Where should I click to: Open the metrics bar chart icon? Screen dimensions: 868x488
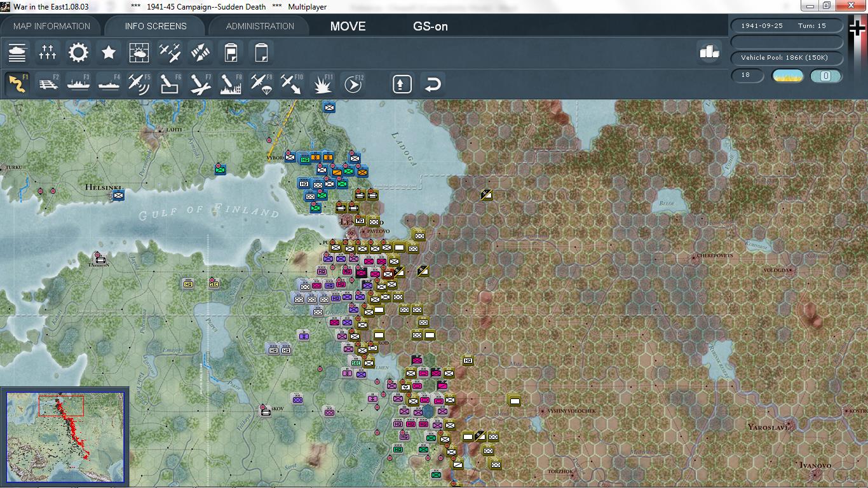[x=709, y=52]
